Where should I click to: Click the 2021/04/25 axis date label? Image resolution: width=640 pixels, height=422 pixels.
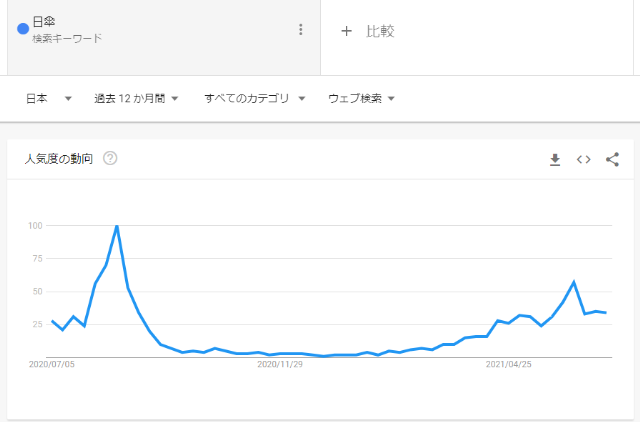pyautogui.click(x=509, y=364)
